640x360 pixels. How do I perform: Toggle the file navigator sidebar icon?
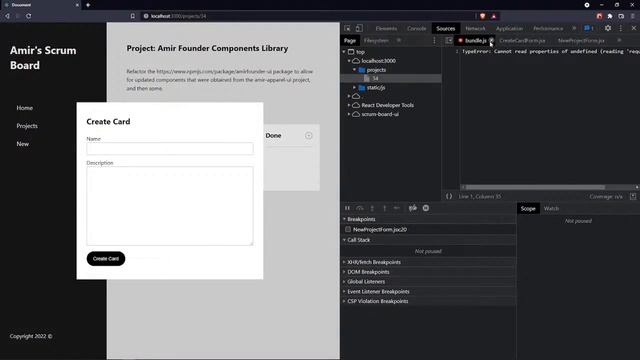[449, 40]
